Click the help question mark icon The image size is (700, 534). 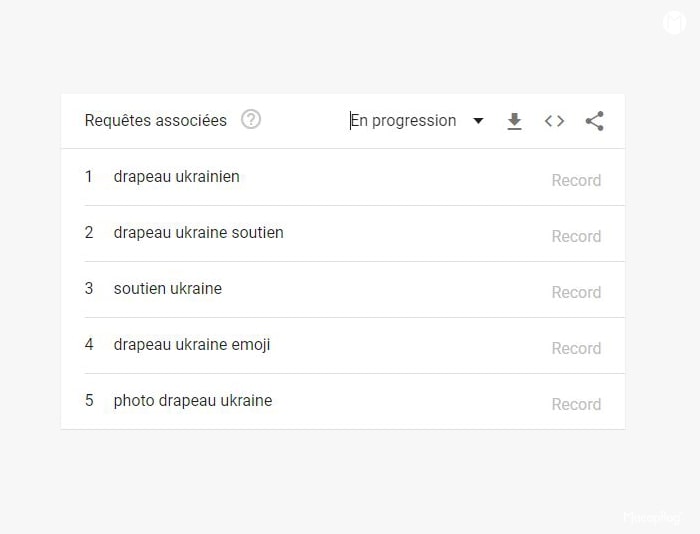pyautogui.click(x=251, y=120)
